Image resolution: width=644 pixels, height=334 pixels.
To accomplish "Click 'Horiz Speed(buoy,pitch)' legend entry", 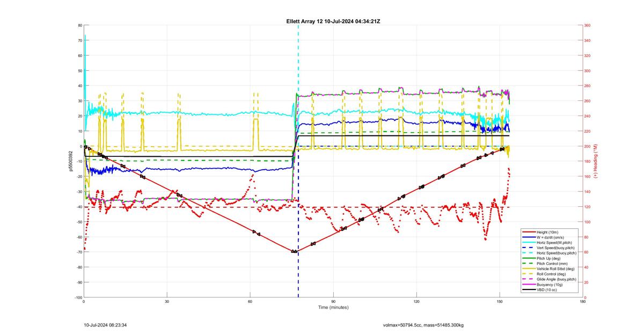I will [557, 252].
